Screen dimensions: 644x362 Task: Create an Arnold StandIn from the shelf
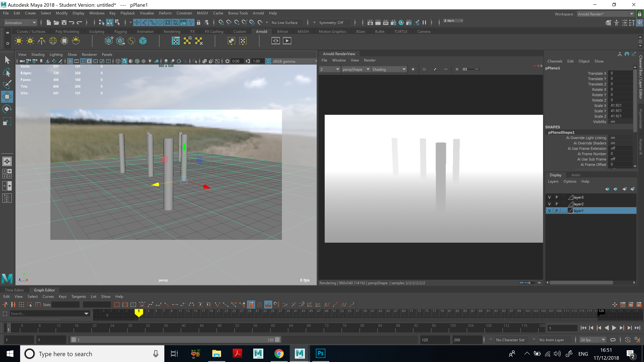click(109, 41)
